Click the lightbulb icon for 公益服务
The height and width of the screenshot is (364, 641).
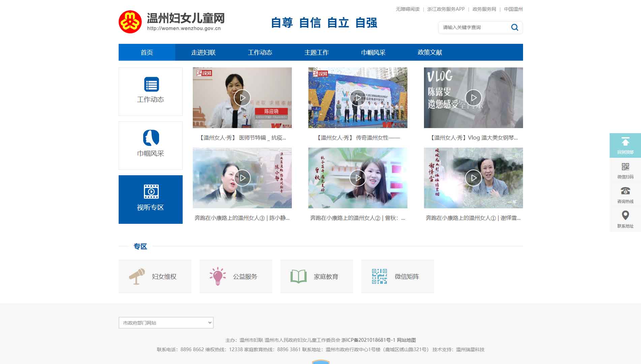point(218,276)
